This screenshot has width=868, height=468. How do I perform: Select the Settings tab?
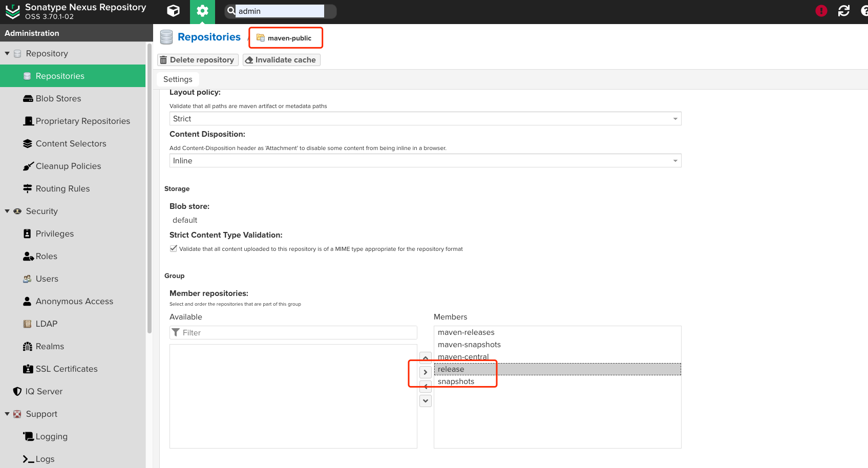pyautogui.click(x=178, y=79)
